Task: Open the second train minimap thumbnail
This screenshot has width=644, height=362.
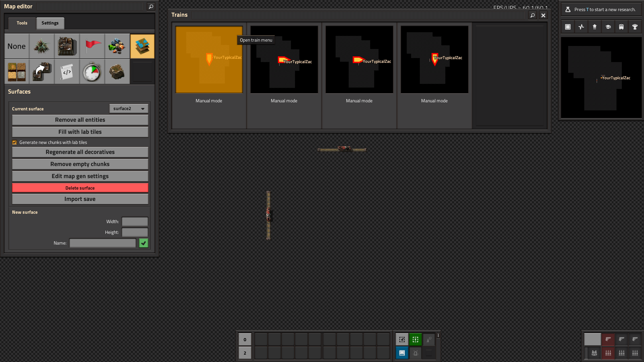Action: (x=284, y=60)
